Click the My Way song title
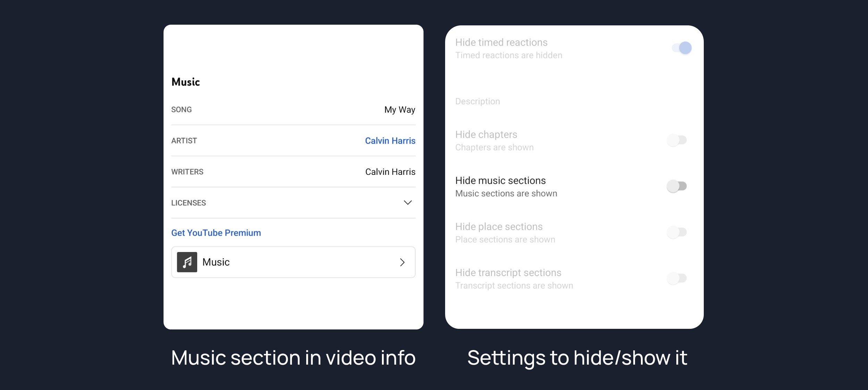The image size is (868, 390). click(x=400, y=110)
